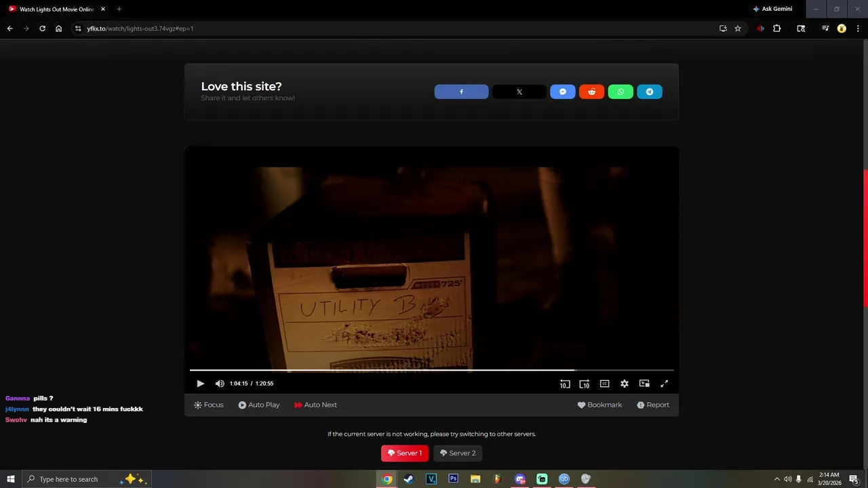Click the taskbar search box
Image resolution: width=868 pixels, height=488 pixels.
(x=86, y=479)
